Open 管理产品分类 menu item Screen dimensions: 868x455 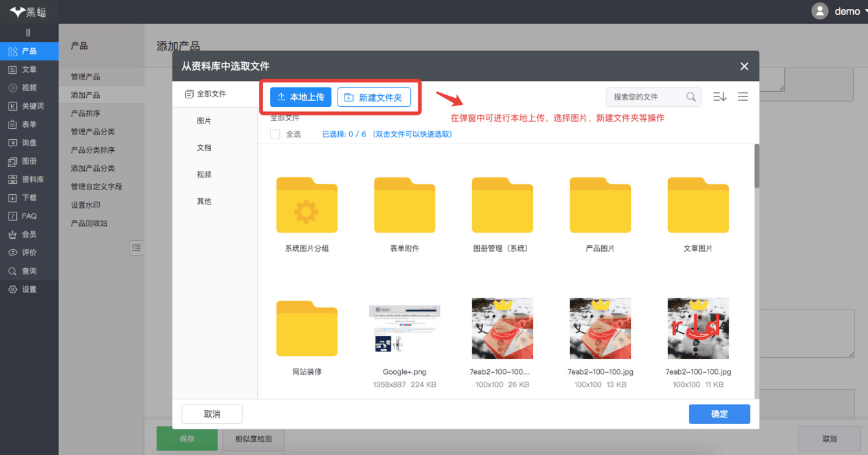(93, 131)
